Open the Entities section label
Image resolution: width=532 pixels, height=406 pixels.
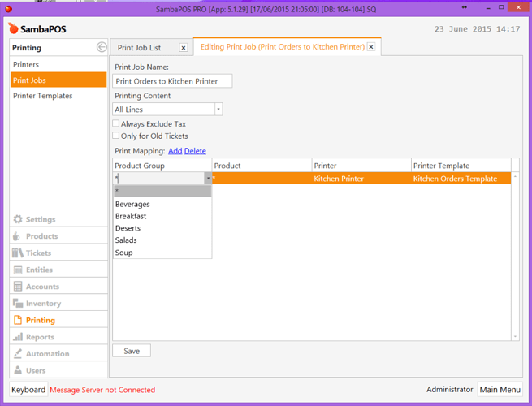[39, 270]
